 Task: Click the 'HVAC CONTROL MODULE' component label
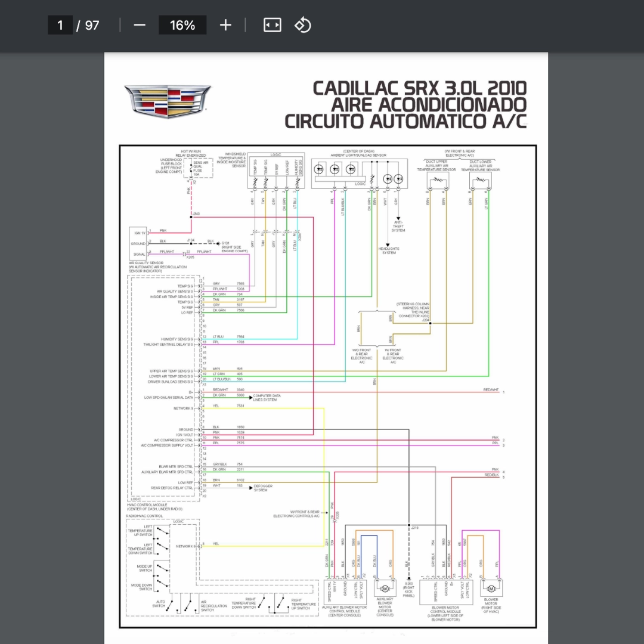[x=147, y=505]
